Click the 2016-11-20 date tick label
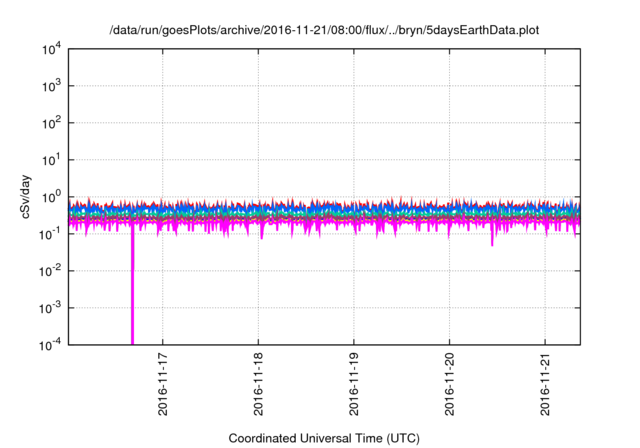This screenshot has height=448, width=640. coord(449,384)
